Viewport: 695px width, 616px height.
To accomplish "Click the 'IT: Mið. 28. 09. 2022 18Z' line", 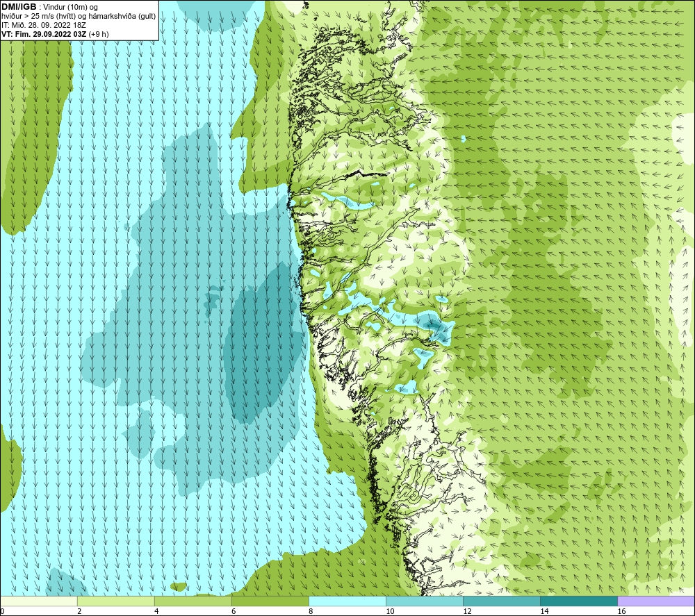I will pyautogui.click(x=44, y=25).
